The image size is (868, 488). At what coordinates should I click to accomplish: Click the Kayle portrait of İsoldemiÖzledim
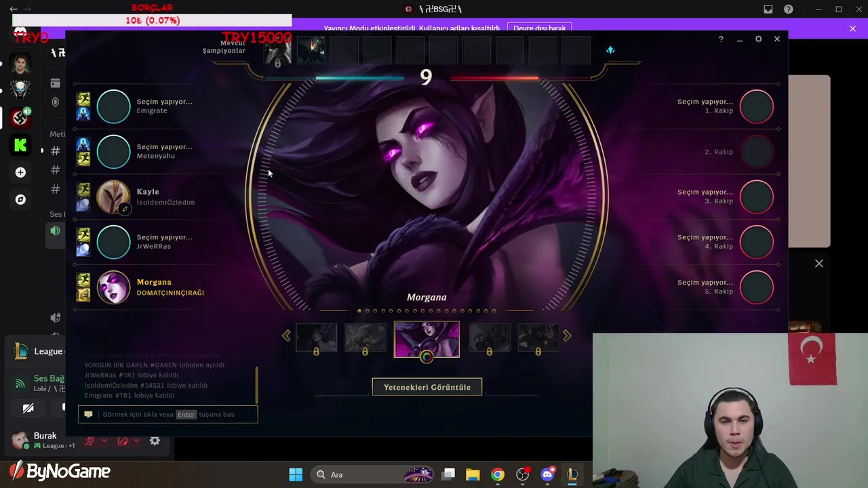[113, 197]
